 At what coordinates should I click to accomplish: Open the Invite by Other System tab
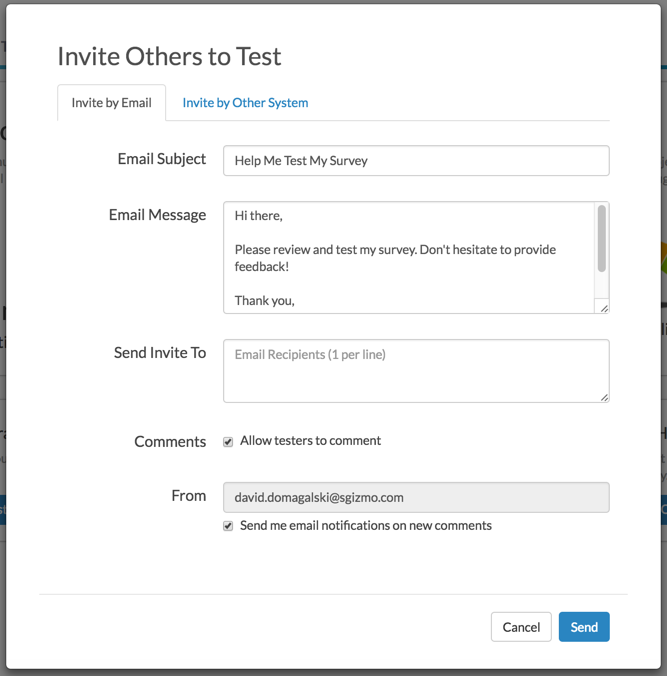pyautogui.click(x=245, y=103)
